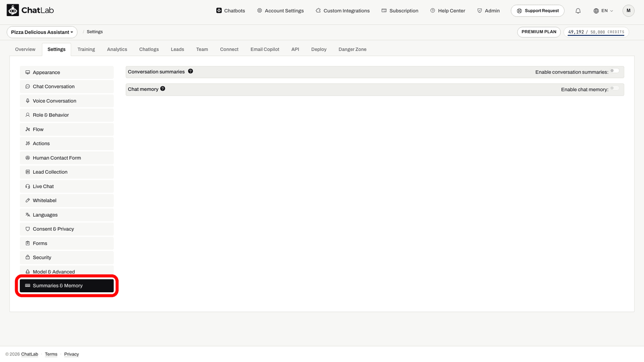Click the Account Settings gear icon
The height and width of the screenshot is (362, 644).
coord(260,11)
